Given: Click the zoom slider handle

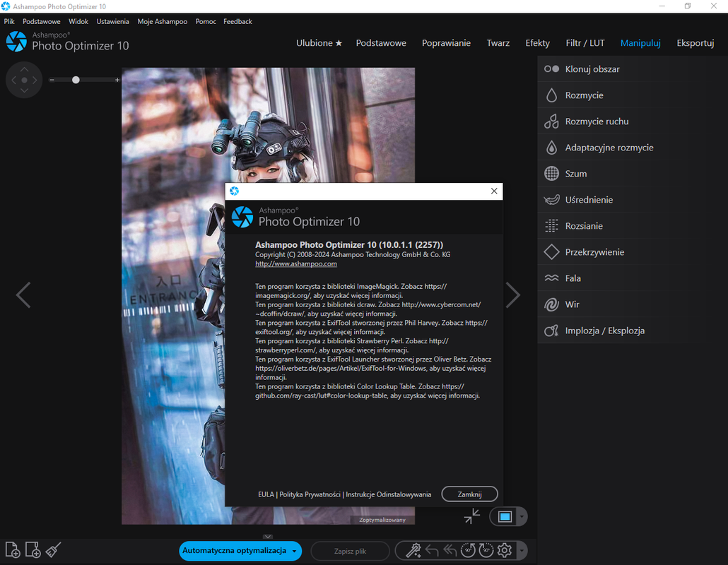Looking at the screenshot, I should point(76,80).
